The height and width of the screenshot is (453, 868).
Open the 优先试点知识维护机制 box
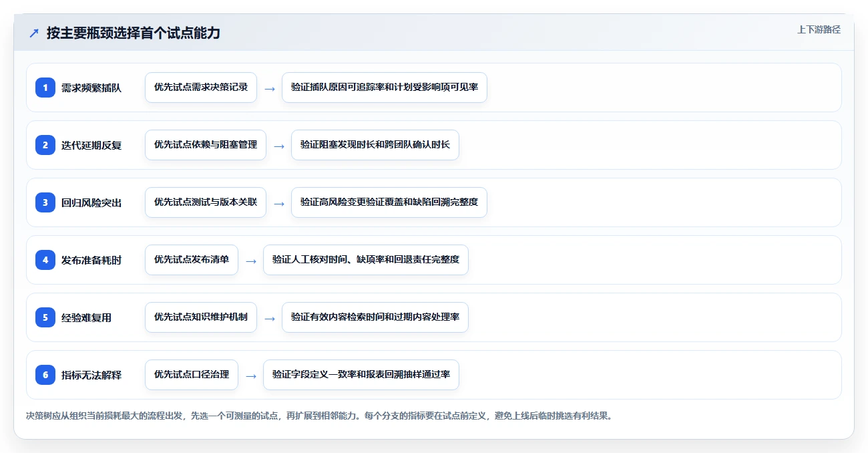[201, 317]
